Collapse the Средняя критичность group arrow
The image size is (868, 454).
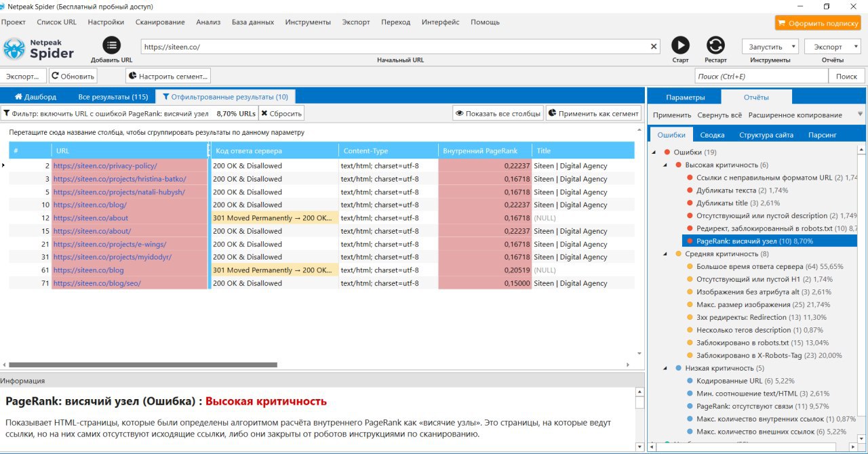(665, 253)
